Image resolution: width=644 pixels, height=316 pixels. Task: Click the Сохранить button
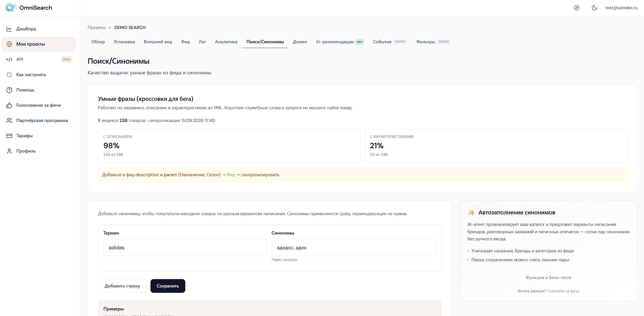point(168,286)
